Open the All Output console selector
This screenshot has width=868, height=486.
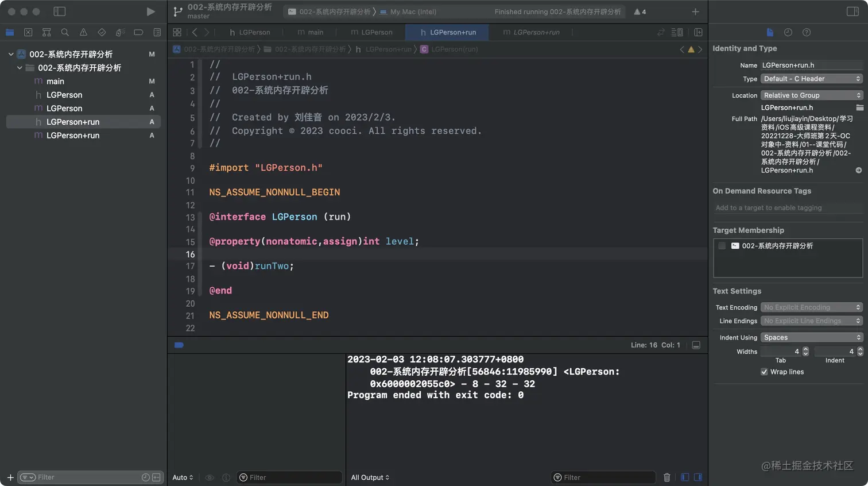tap(370, 477)
